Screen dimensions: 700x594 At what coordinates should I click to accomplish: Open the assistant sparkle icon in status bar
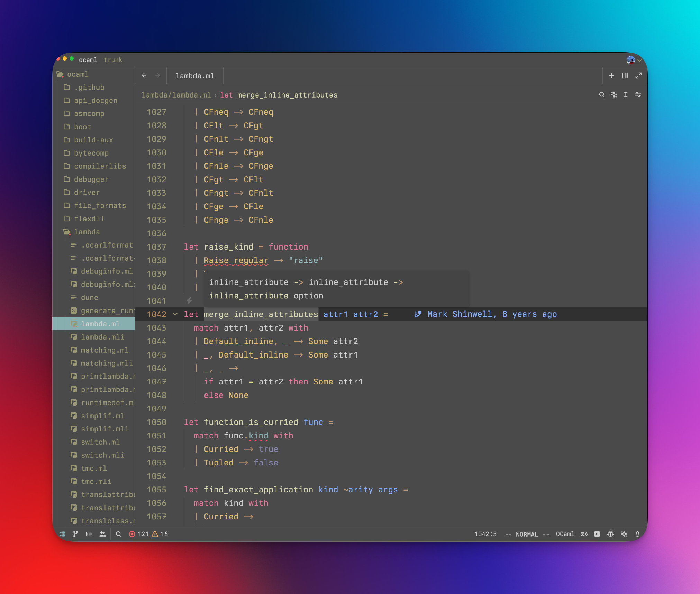point(624,534)
